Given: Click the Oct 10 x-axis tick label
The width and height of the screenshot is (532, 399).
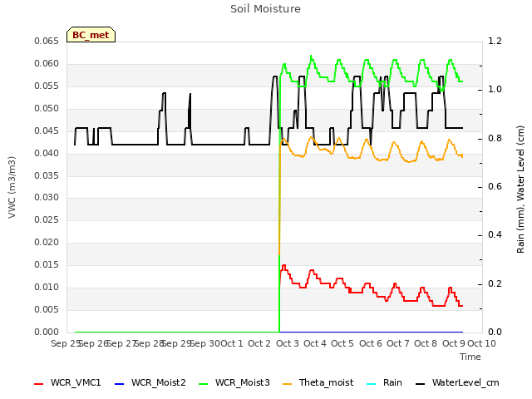Looking at the screenshot, I should click(482, 343).
